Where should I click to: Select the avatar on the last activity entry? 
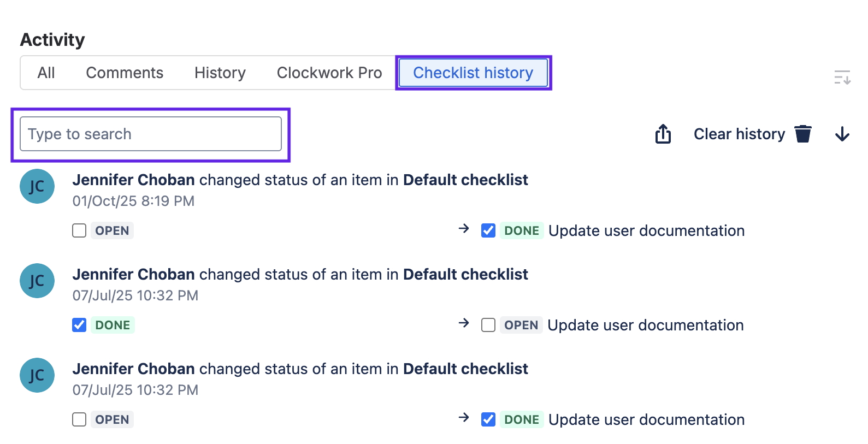(x=37, y=375)
